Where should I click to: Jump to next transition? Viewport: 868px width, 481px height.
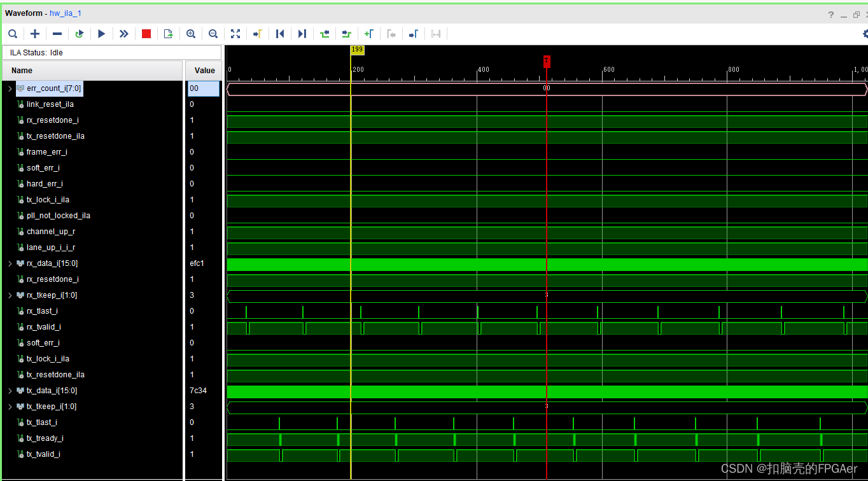347,34
